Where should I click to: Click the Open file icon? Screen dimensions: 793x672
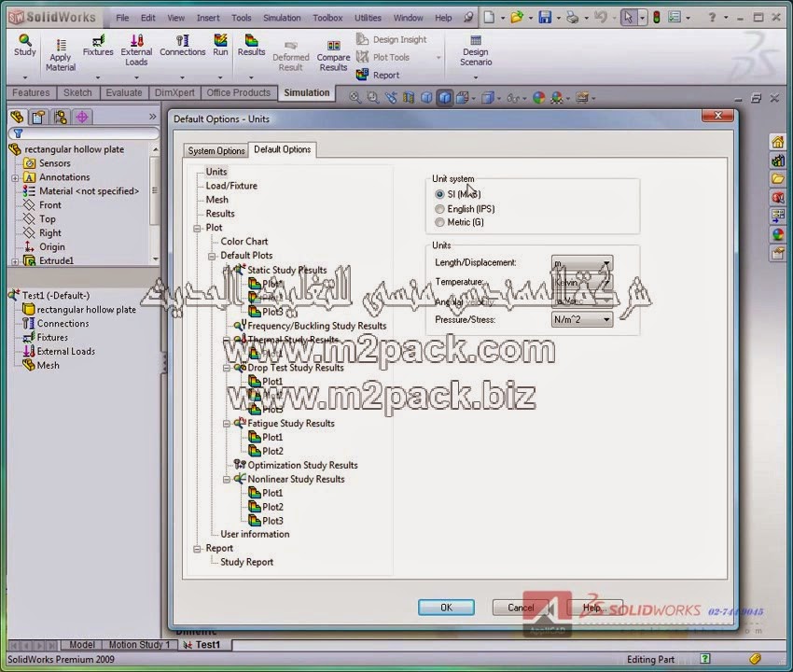click(517, 18)
